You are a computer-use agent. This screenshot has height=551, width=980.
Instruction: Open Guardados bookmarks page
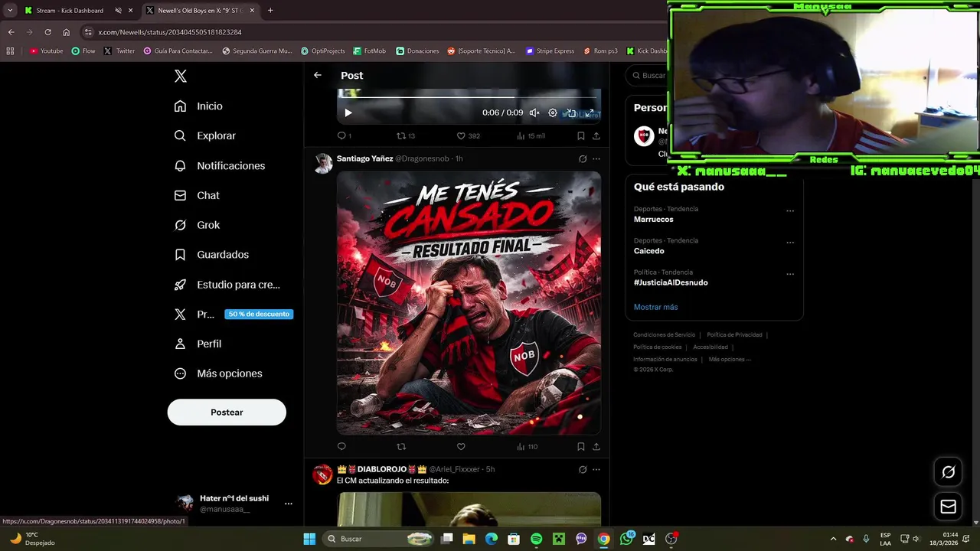(211, 255)
